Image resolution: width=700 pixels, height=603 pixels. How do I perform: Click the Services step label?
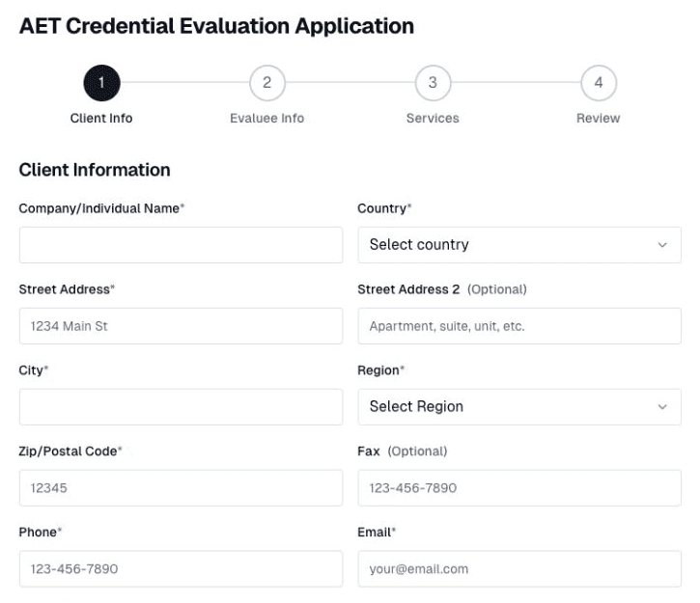coord(433,119)
